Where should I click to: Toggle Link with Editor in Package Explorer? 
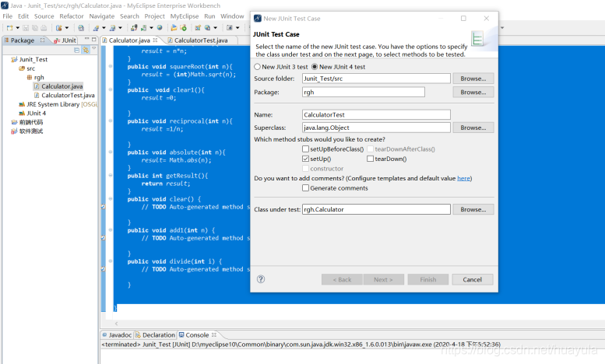click(86, 50)
